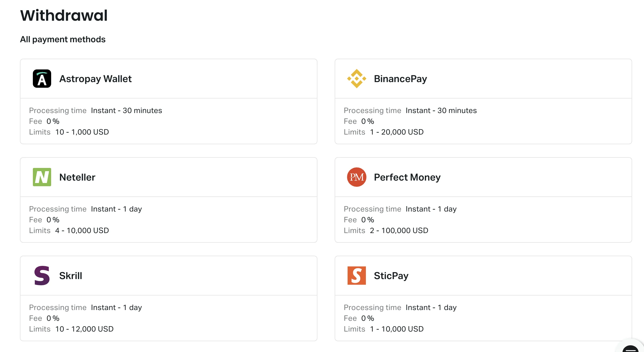Select the Astropay Wallet title
This screenshot has width=644, height=352.
[x=95, y=79]
